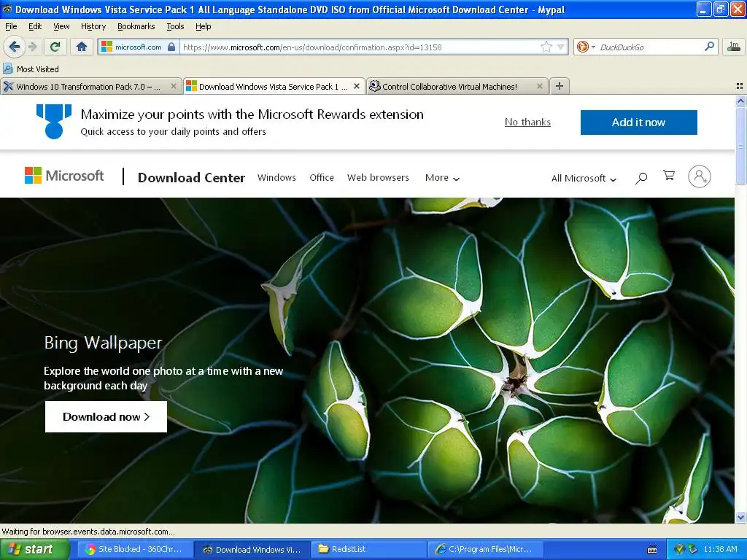Click the Download now button

click(x=106, y=416)
